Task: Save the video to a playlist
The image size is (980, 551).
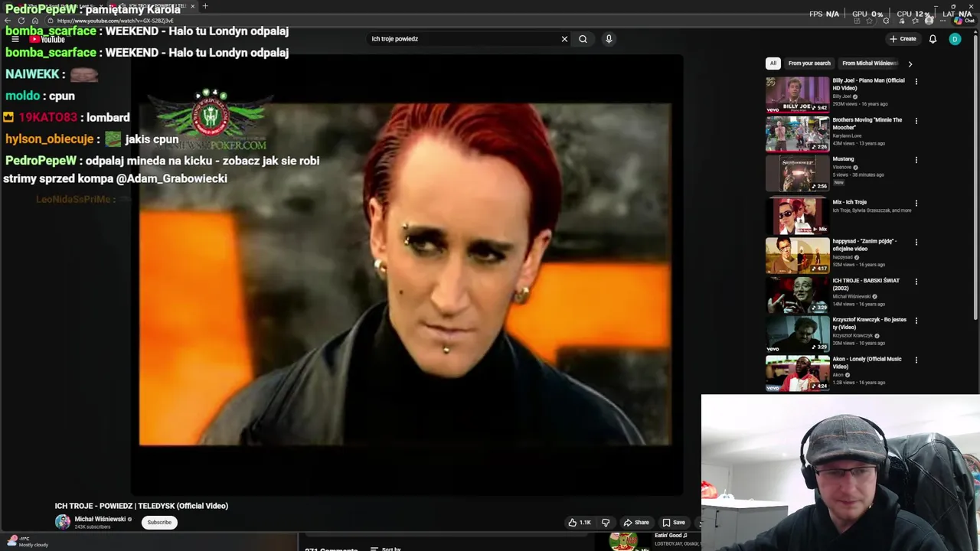Action: (674, 523)
